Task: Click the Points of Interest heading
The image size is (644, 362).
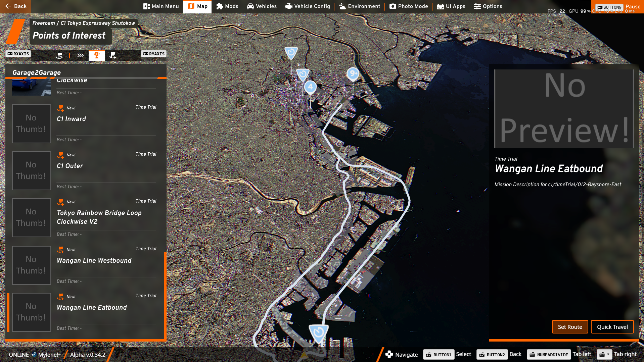Action: click(x=69, y=36)
